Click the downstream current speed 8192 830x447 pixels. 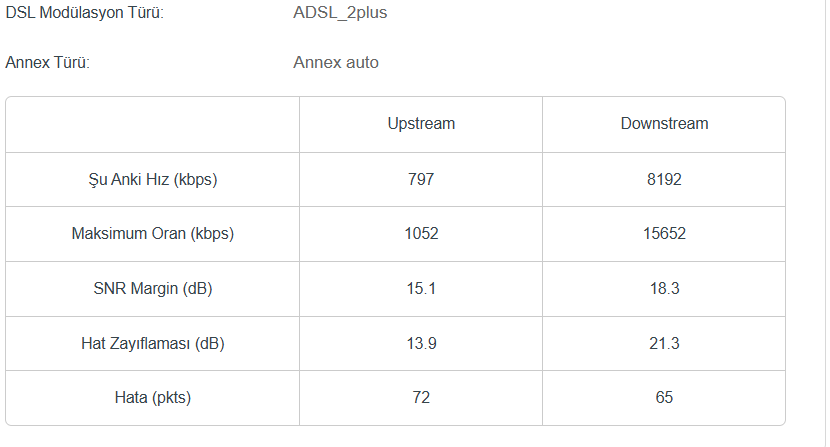[x=664, y=180]
